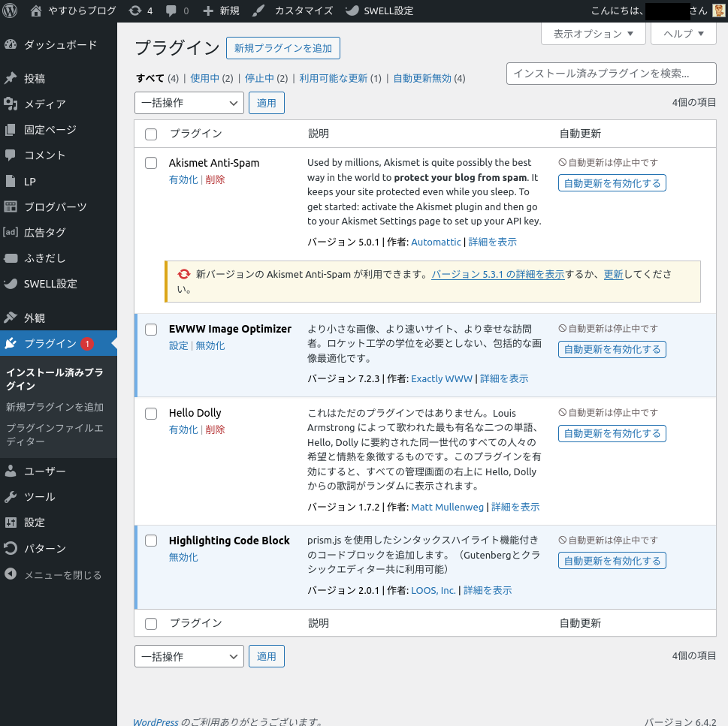Focus the installed plugins search field

click(611, 74)
